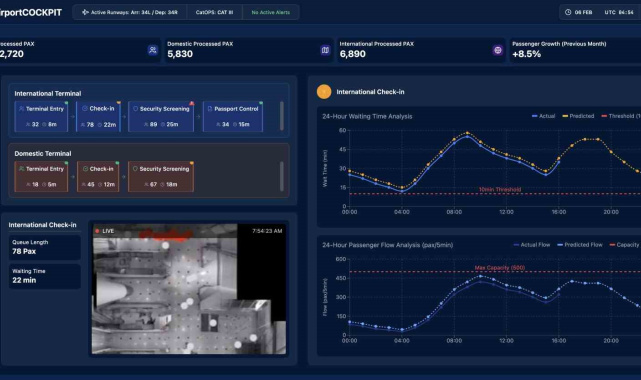Click the Active Runways status text
Image resolution: width=641 pixels, height=380 pixels.
(134, 12)
